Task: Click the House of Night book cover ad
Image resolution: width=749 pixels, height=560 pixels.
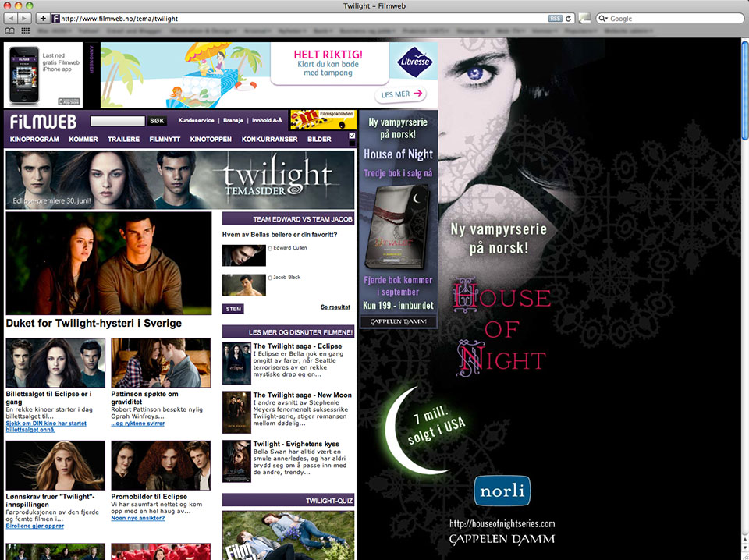Action: (x=398, y=226)
